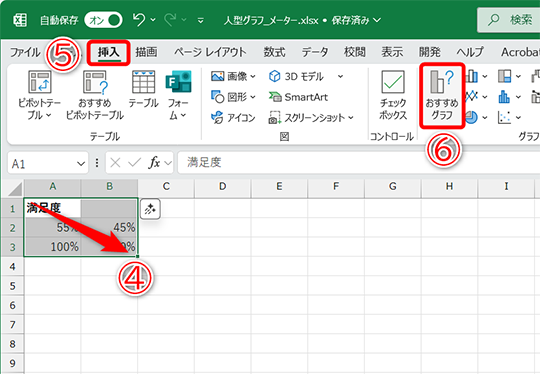This screenshot has width=540, height=374.
Task: Open the フォーム dropdown button
Action: pyautogui.click(x=178, y=95)
